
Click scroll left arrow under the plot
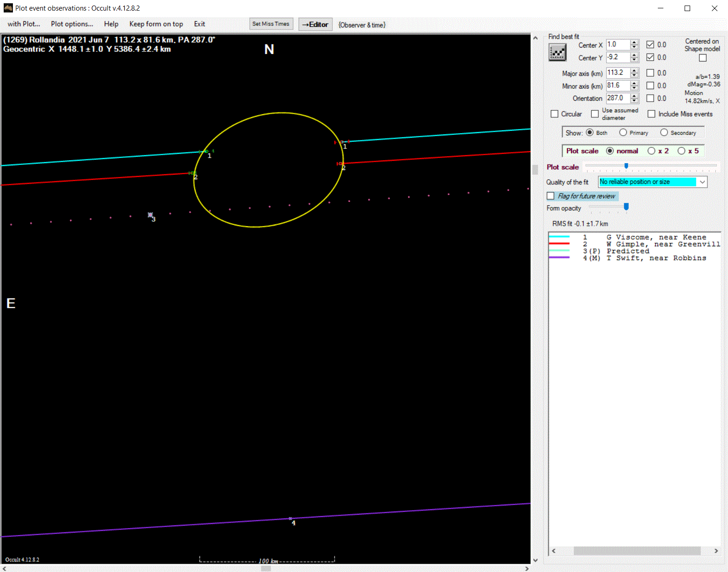point(5,568)
